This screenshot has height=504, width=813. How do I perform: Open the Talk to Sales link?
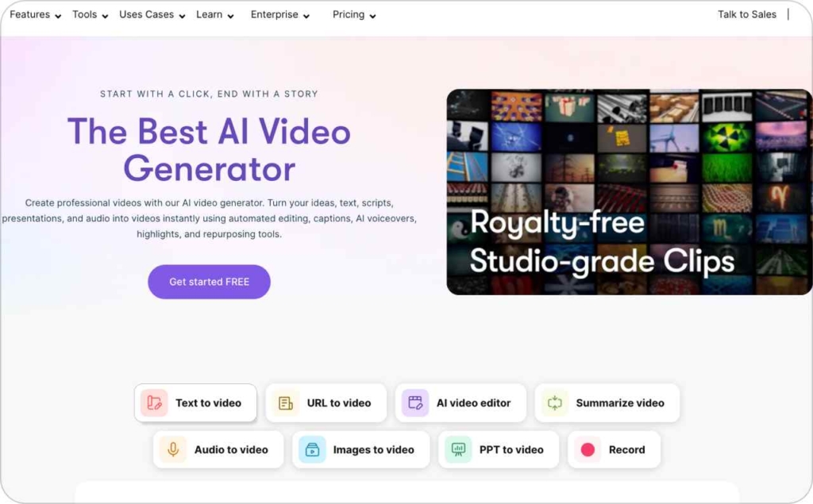(x=746, y=14)
